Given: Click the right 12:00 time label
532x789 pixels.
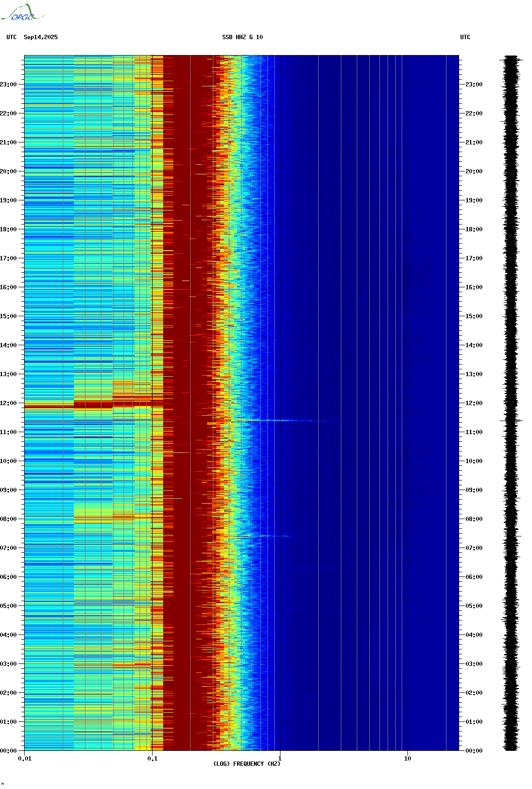Looking at the screenshot, I should pyautogui.click(x=474, y=403).
